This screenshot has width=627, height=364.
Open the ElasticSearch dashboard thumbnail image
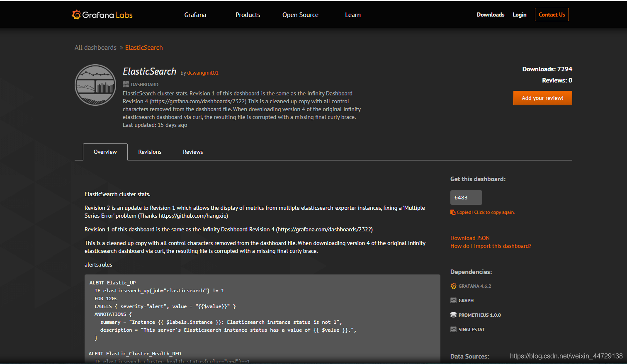click(x=95, y=85)
